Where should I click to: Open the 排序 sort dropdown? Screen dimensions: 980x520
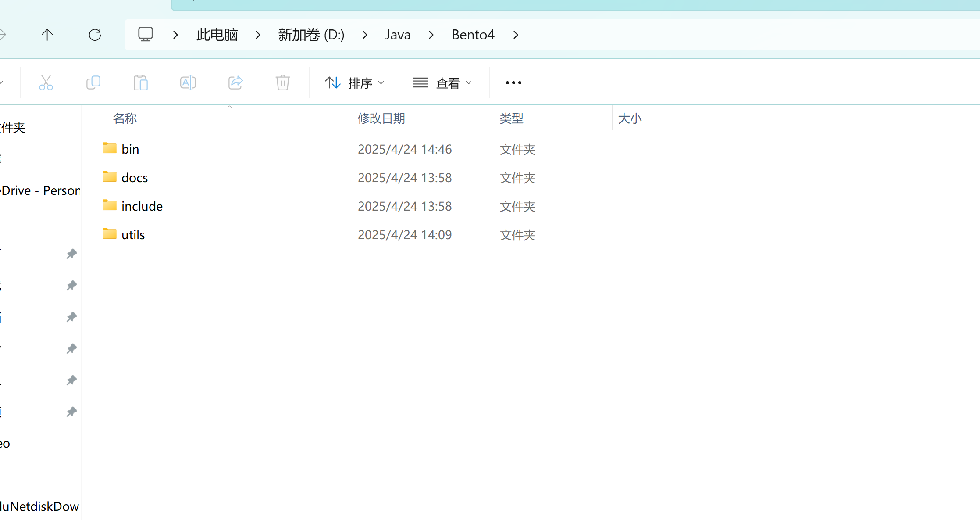(x=354, y=82)
